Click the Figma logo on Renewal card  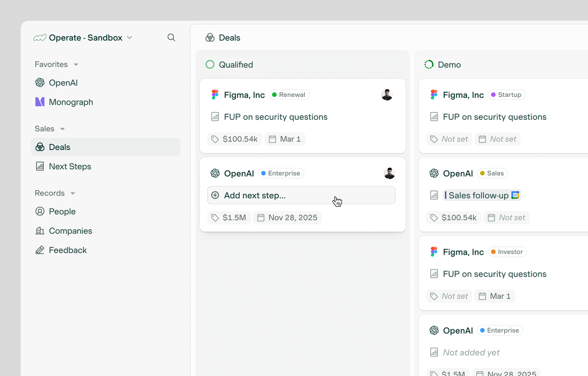click(215, 95)
